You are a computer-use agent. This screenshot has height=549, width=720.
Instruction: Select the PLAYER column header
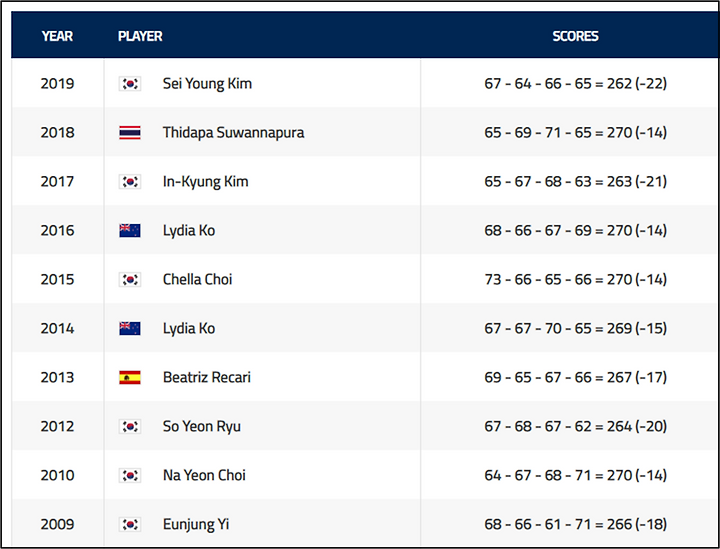[x=140, y=36]
